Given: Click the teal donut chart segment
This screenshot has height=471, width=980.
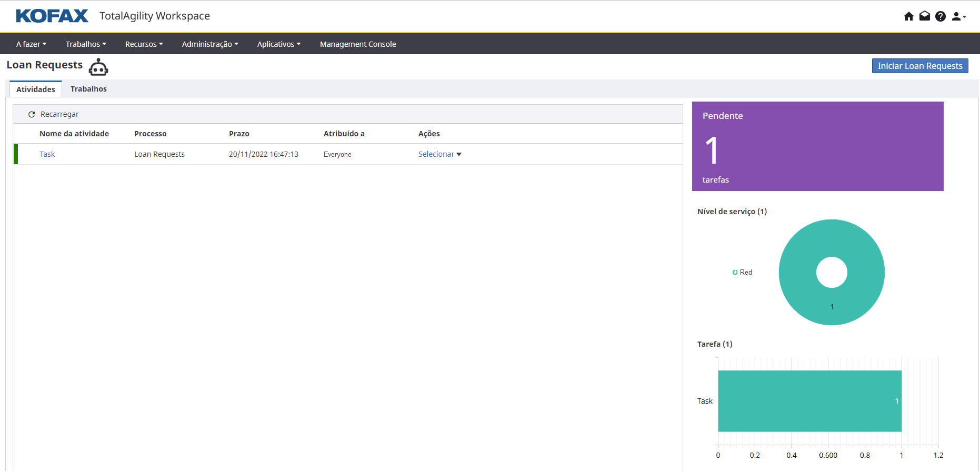Looking at the screenshot, I should (863, 272).
